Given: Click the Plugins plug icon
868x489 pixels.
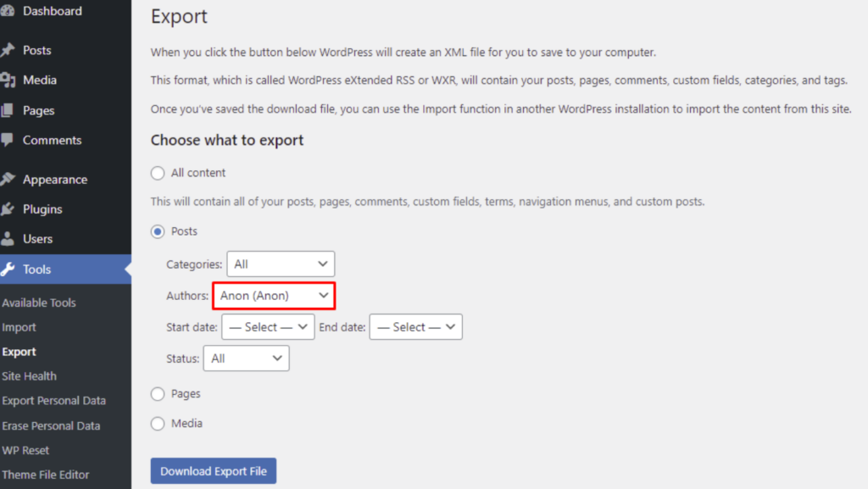Looking at the screenshot, I should (8, 209).
